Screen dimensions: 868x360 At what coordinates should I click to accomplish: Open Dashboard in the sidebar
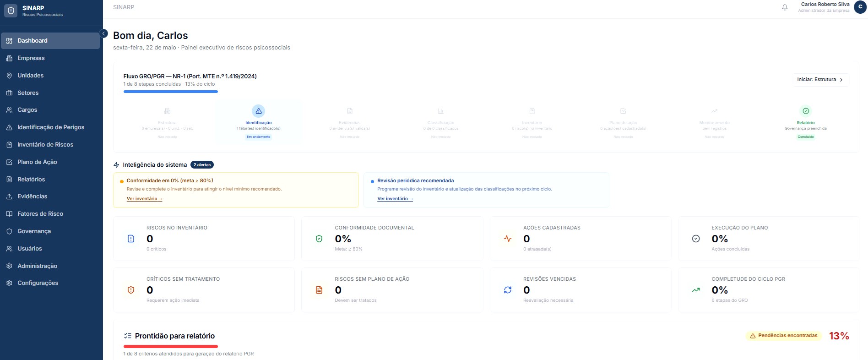coord(50,41)
